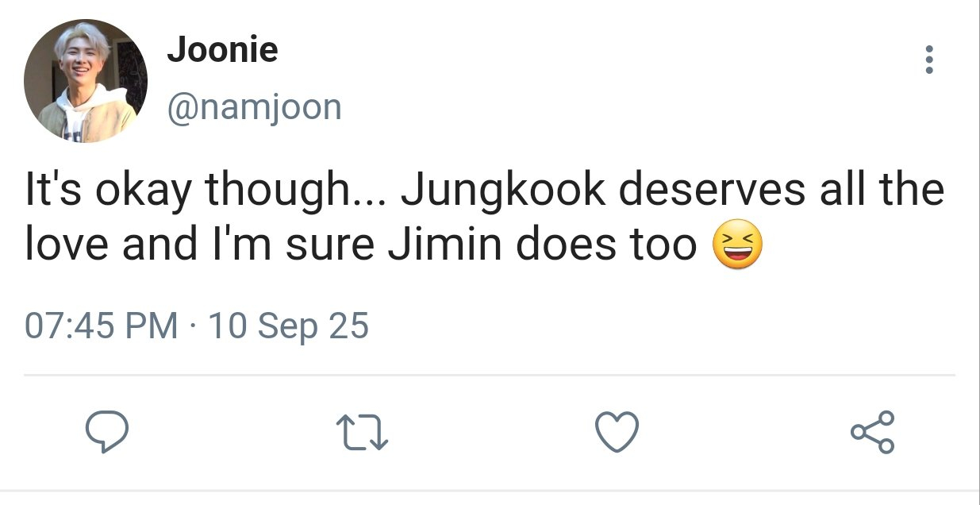Open the three-dot more options menu
The image size is (980, 505).
pyautogui.click(x=929, y=60)
